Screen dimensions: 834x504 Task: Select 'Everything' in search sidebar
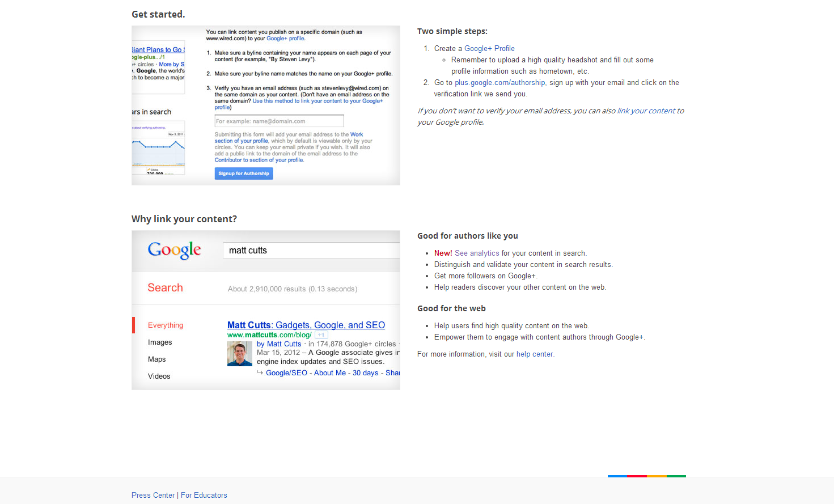point(166,325)
